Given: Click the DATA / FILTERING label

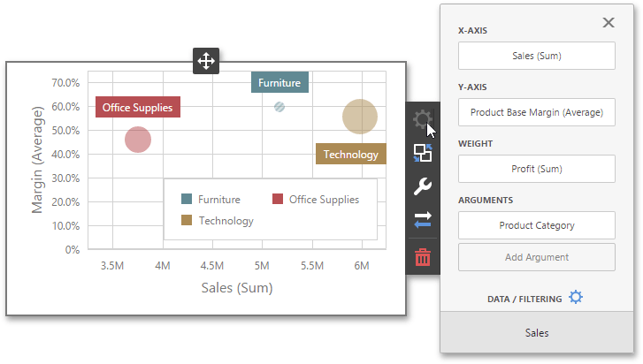Looking at the screenshot, I should [524, 299].
